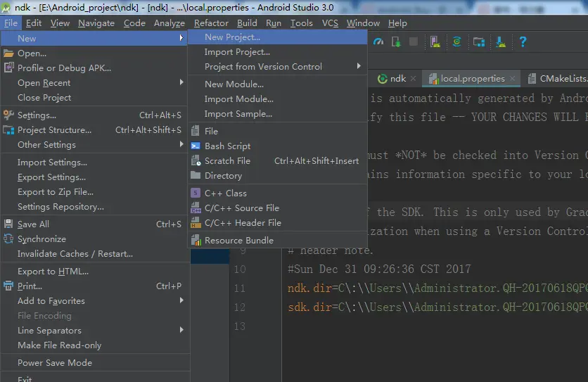Open the Window menu
Image resolution: width=588 pixels, height=382 pixels.
click(363, 23)
